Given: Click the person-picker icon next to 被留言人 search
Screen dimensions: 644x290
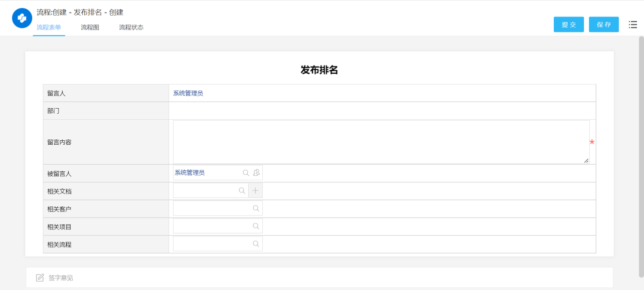Looking at the screenshot, I should click(256, 172).
